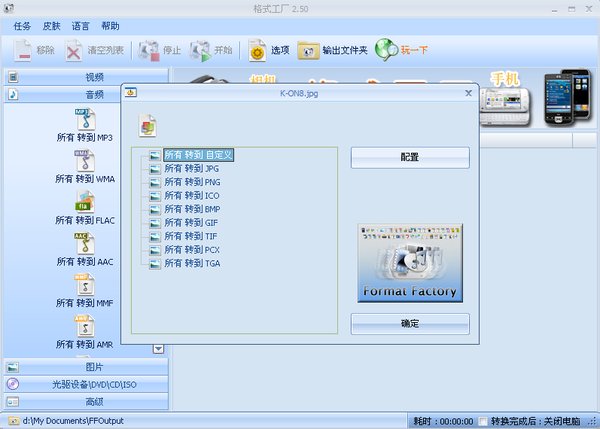Select the 所有 转到 MMF icon
Screen dimensions: 600x429
tap(85, 285)
